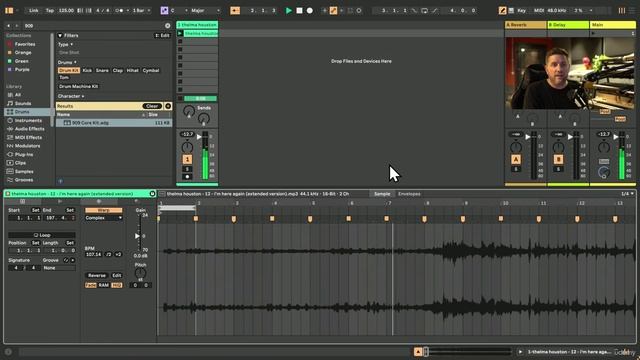
Task: Expand the Character filter group
Action: (71, 96)
